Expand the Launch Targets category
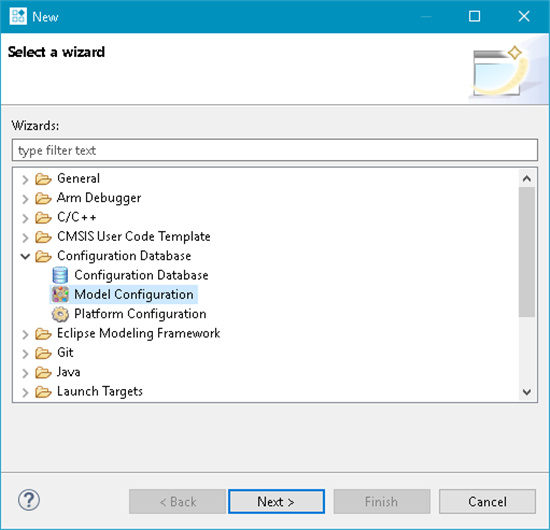Viewport: 550px width, 530px height. point(25,392)
